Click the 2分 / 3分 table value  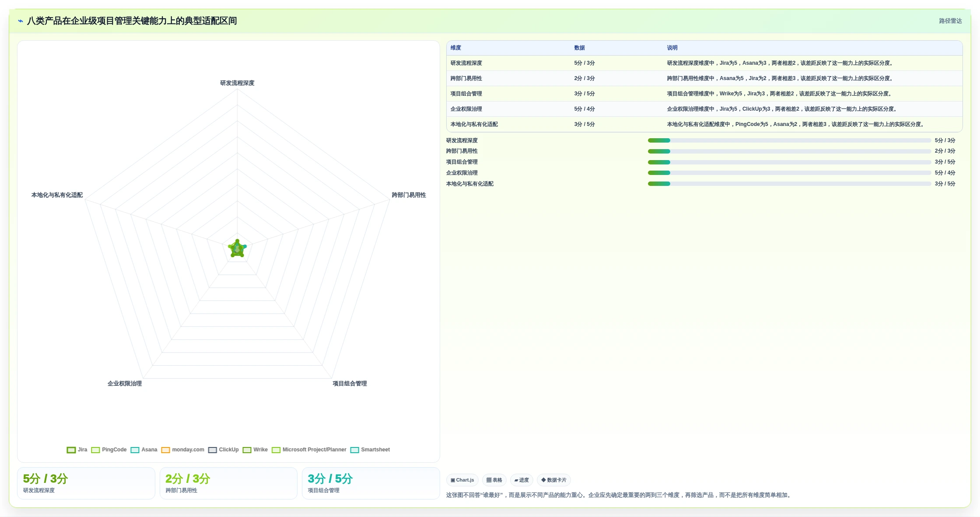pyautogui.click(x=584, y=78)
